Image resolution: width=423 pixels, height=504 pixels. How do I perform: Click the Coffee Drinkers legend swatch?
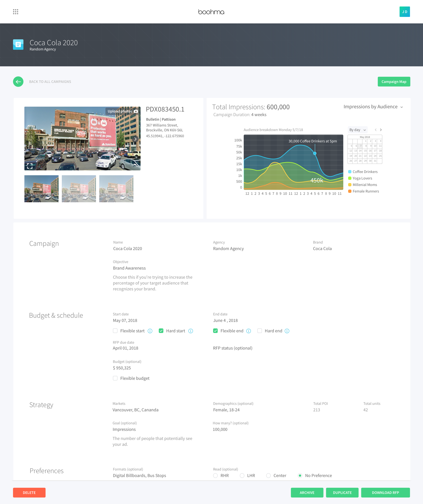350,172
